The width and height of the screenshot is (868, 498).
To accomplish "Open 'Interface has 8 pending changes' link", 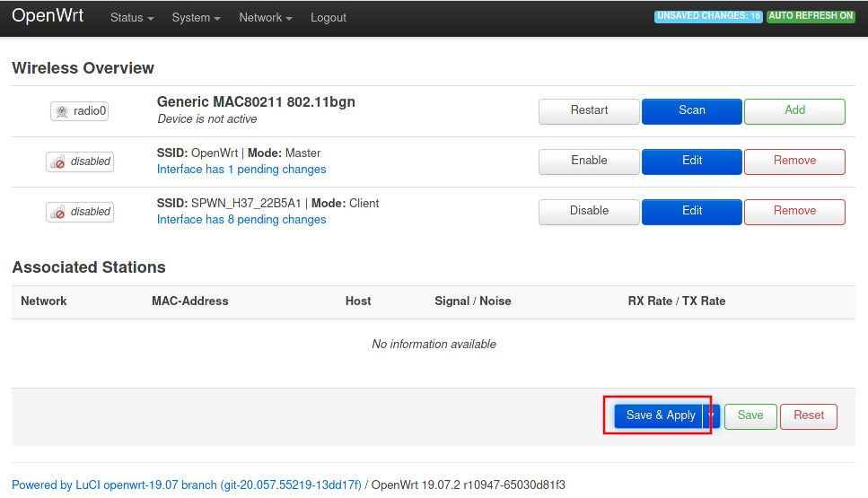I will tap(241, 220).
